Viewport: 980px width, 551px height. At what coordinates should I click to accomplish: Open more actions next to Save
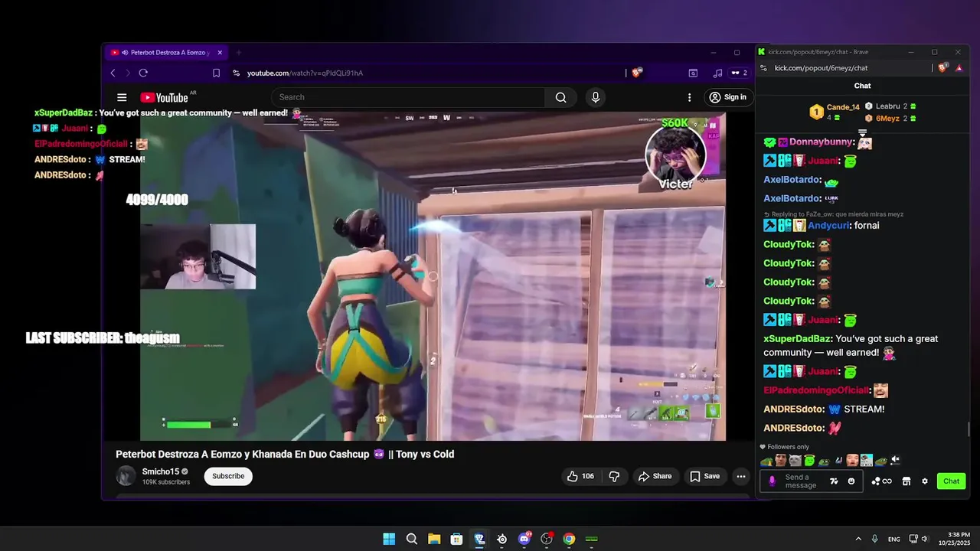pyautogui.click(x=740, y=476)
